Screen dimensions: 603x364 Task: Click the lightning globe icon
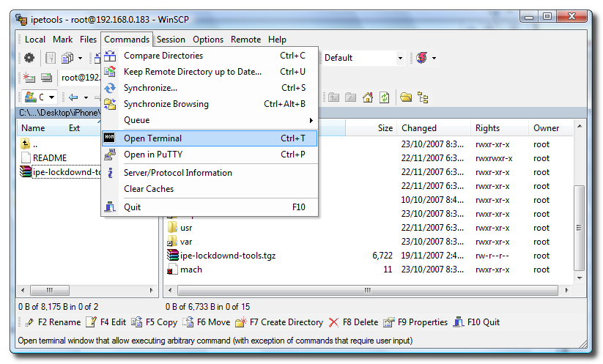422,58
